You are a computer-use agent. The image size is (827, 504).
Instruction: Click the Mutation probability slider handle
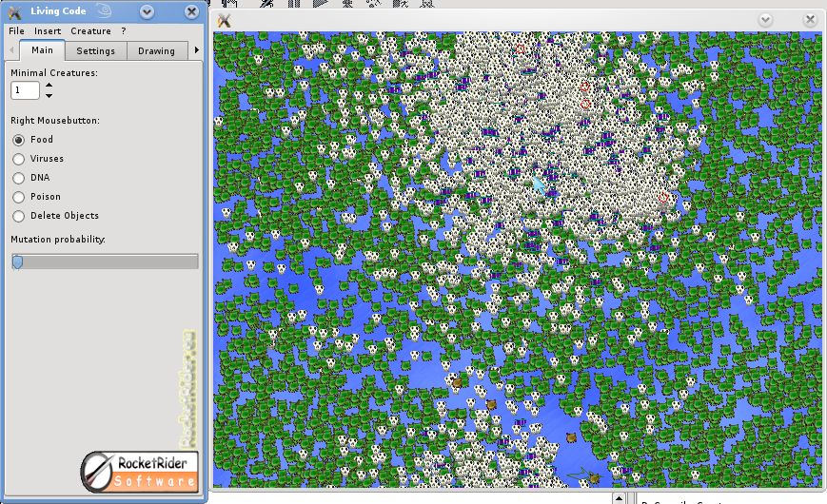pyautogui.click(x=17, y=262)
